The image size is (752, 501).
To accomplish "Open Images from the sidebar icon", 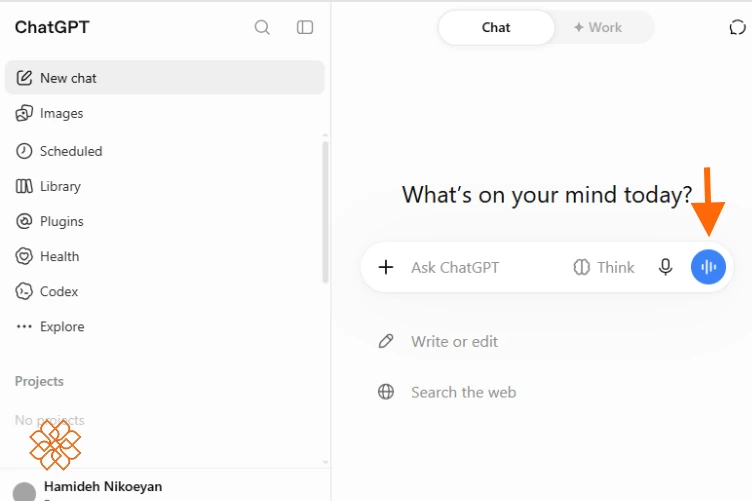I will tap(24, 114).
